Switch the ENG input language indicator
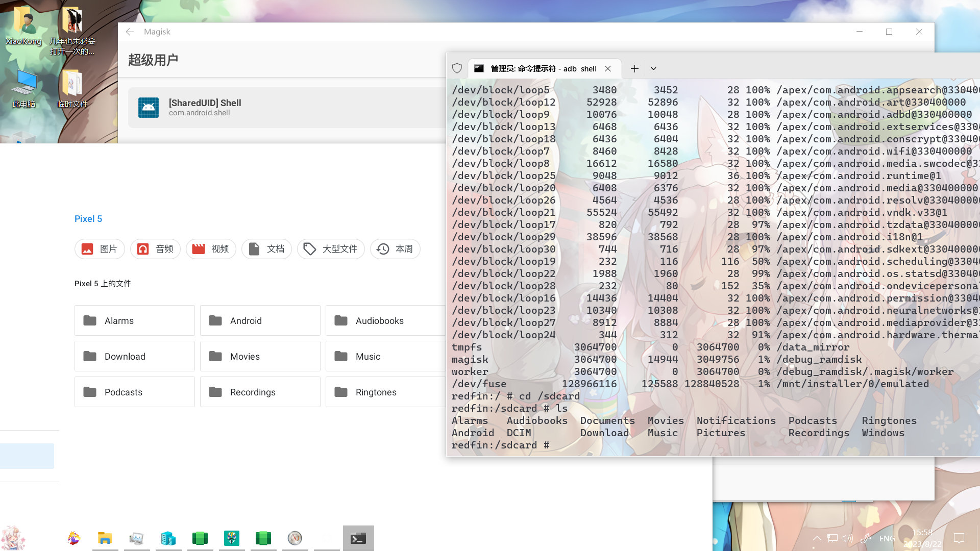The image size is (980, 551). click(887, 538)
